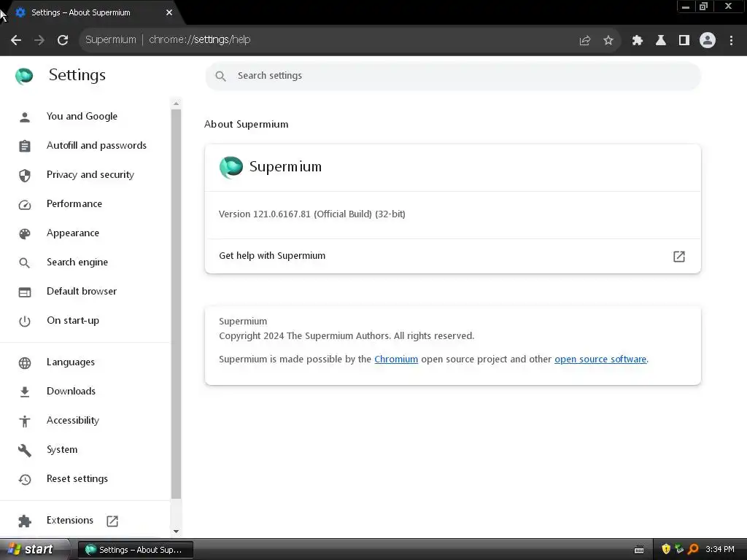Open the open source software link

pyautogui.click(x=600, y=359)
